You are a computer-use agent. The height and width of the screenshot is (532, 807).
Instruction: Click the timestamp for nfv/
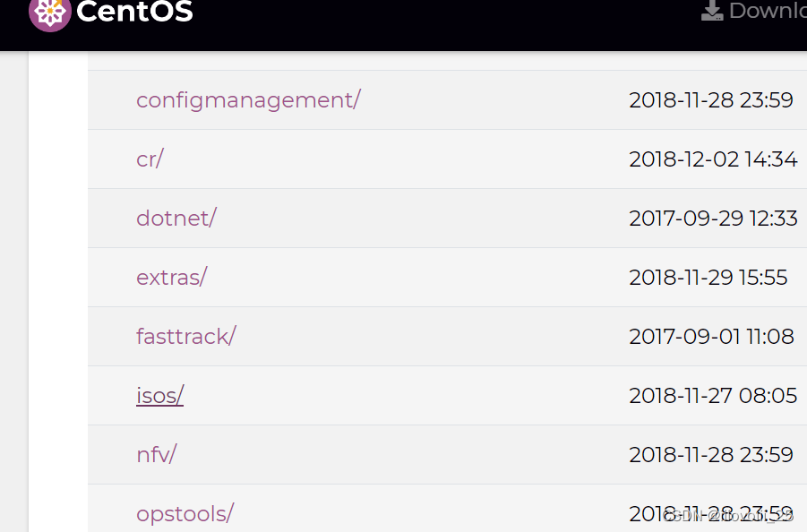(711, 454)
